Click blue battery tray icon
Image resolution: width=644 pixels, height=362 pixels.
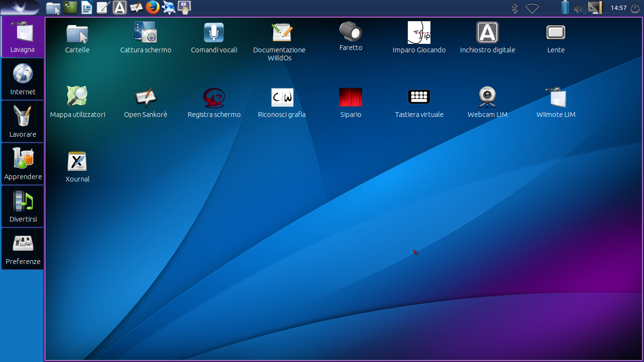tap(565, 7)
